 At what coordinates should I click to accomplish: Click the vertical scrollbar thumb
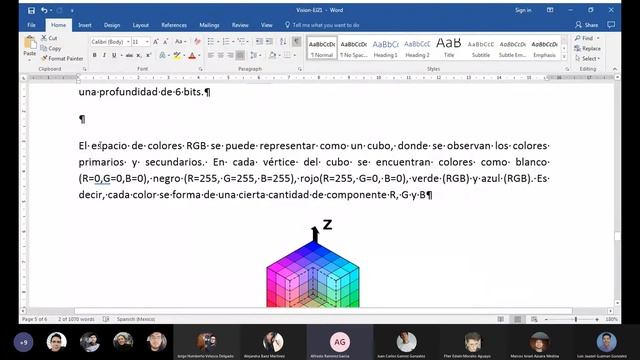click(x=617, y=236)
